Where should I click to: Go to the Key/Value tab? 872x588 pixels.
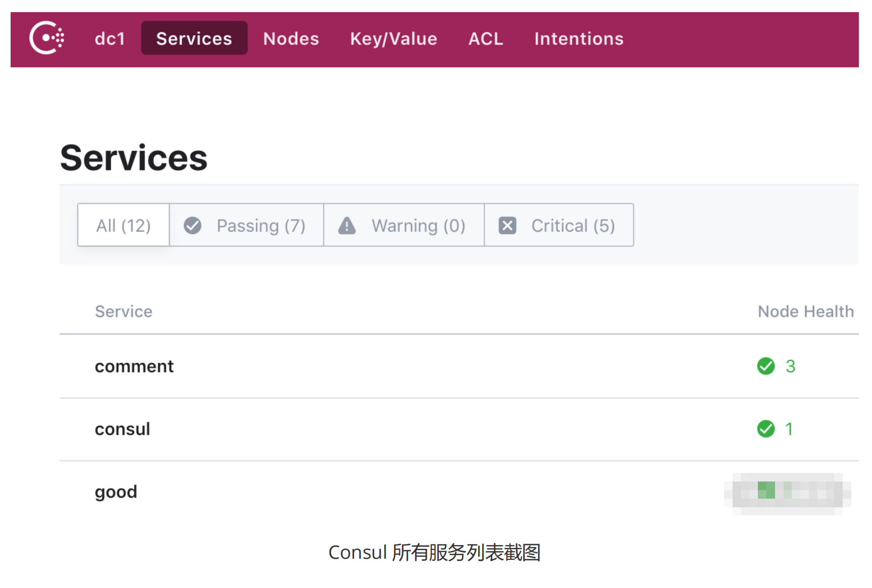394,39
